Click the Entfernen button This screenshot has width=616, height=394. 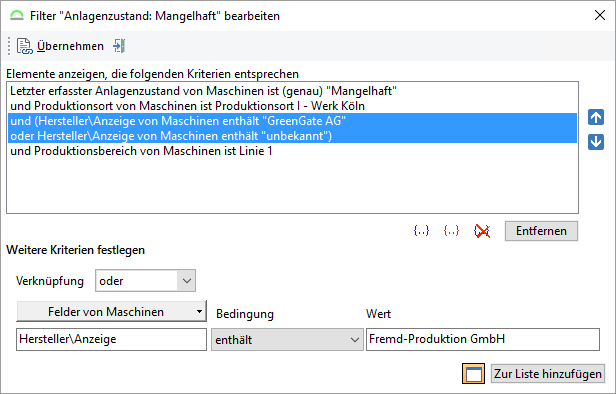pos(541,231)
